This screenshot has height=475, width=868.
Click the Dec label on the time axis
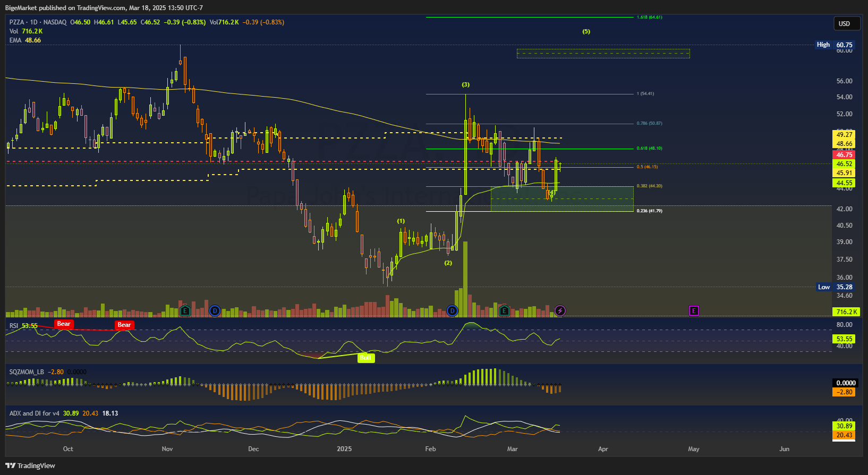(x=253, y=449)
